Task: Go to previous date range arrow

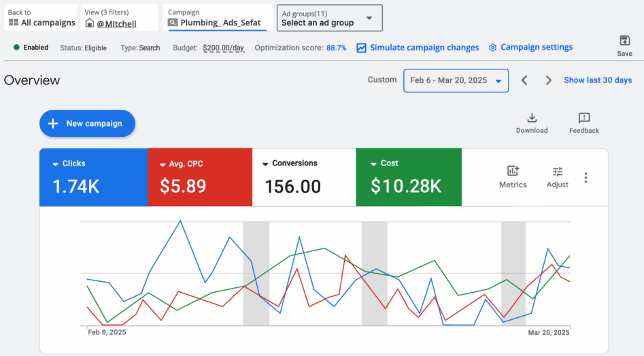Action: [524, 80]
